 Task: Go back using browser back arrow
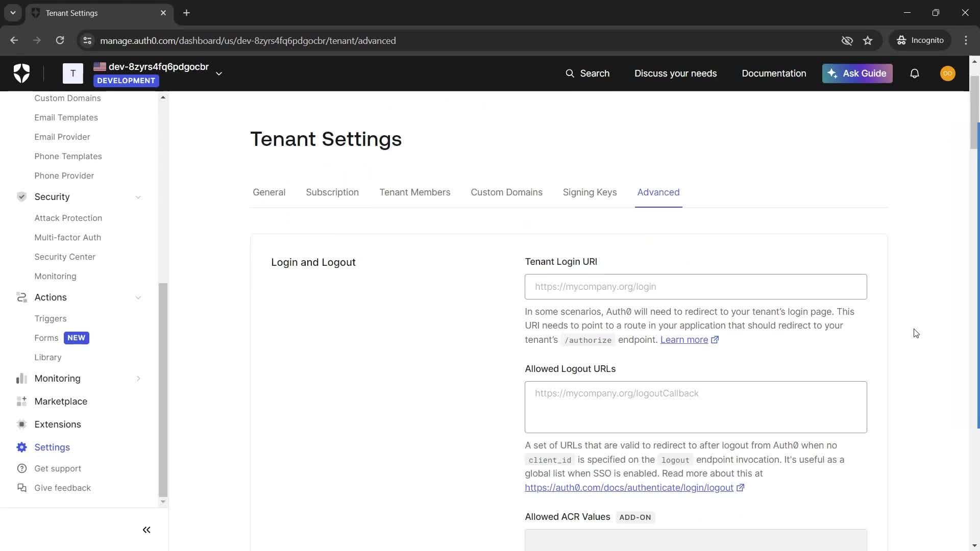pos(14,40)
